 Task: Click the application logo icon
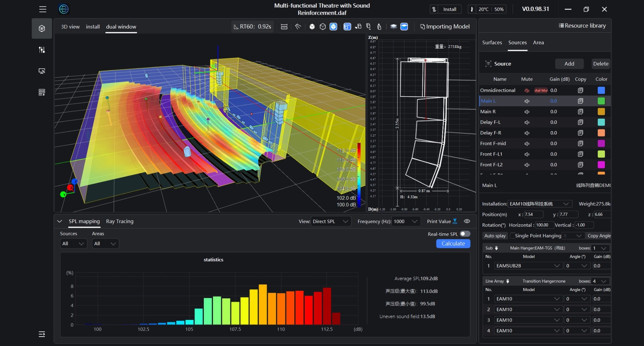tap(64, 9)
